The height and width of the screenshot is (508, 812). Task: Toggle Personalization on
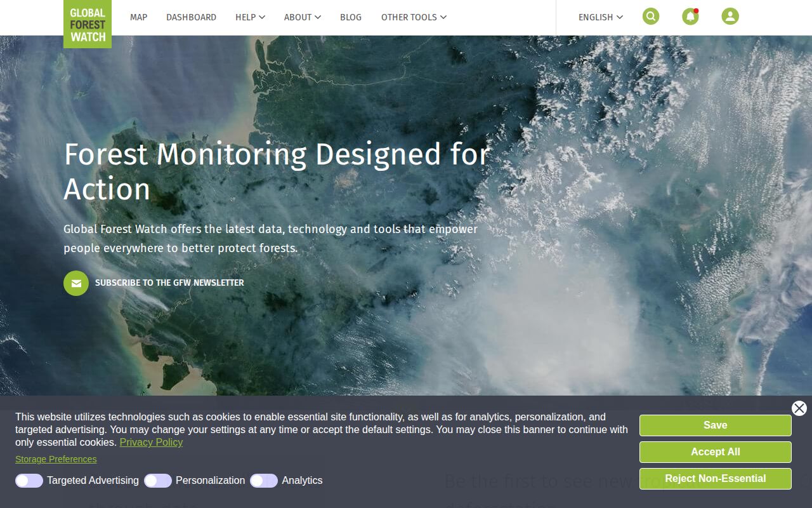[x=158, y=481]
